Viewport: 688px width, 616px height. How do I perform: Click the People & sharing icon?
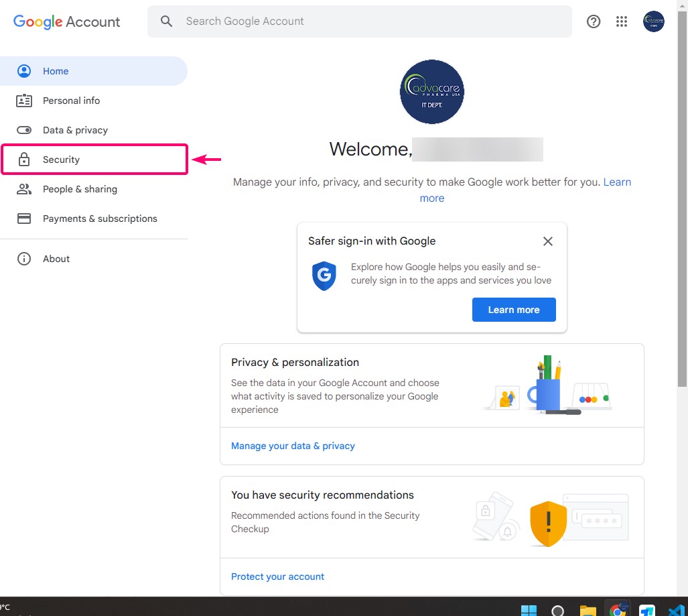24,189
